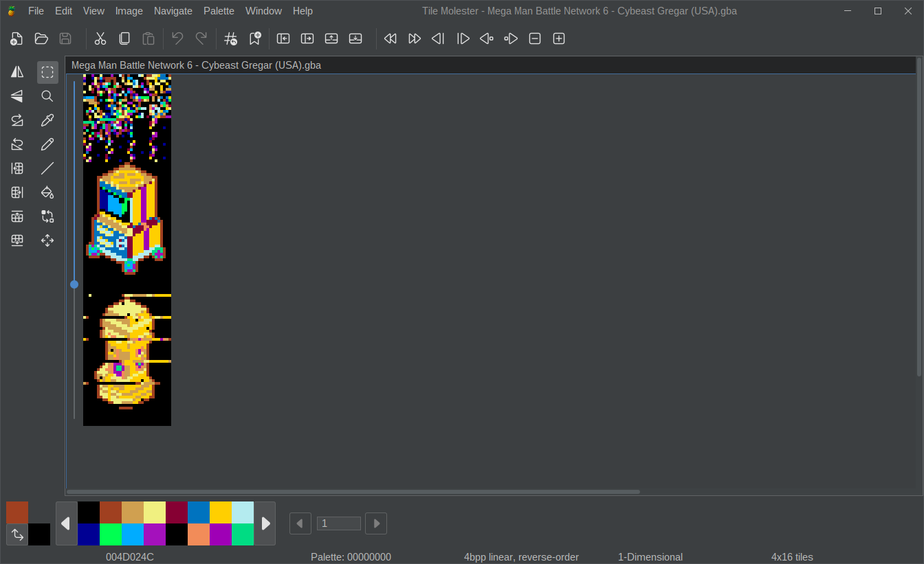The height and width of the screenshot is (564, 924).
Task: Rotate the selection clockwise
Action: click(x=17, y=120)
